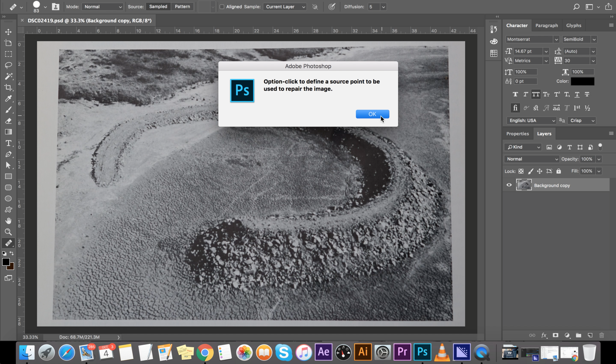Screen dimensions: 616x364
Task: Select the Move tool
Action: click(8, 32)
